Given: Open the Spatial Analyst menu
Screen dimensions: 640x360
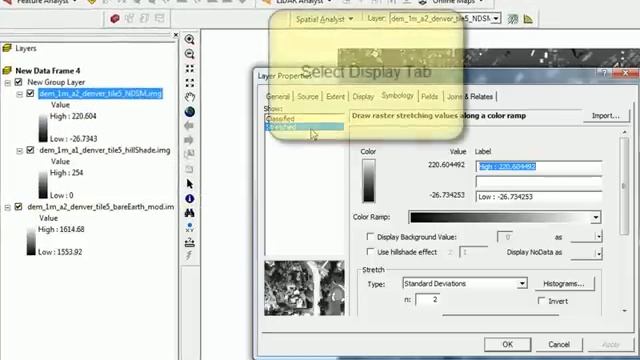Looking at the screenshot, I should tap(324, 19).
